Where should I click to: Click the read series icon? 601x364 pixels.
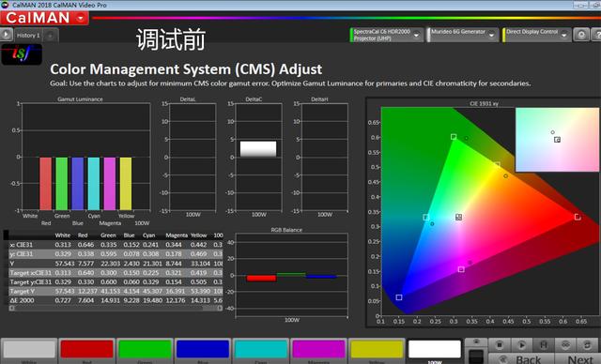[x=544, y=345]
